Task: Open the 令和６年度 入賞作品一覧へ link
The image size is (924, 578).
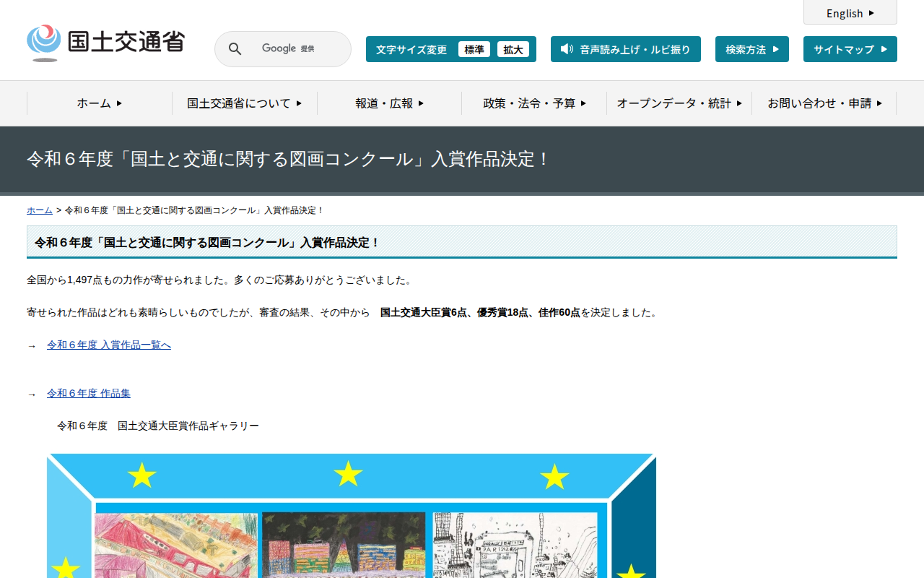Action: click(x=108, y=345)
